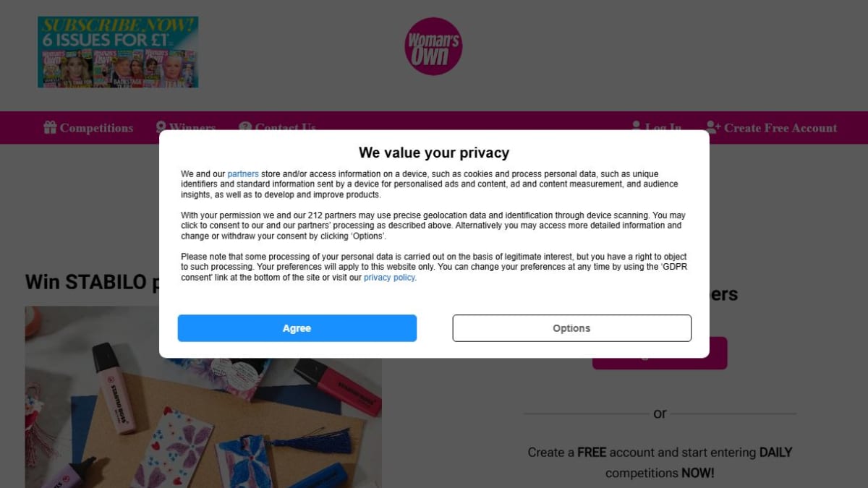Screen dimensions: 868x488
Task: Click the Subscribe Now banner advertisement
Action: pos(118,52)
